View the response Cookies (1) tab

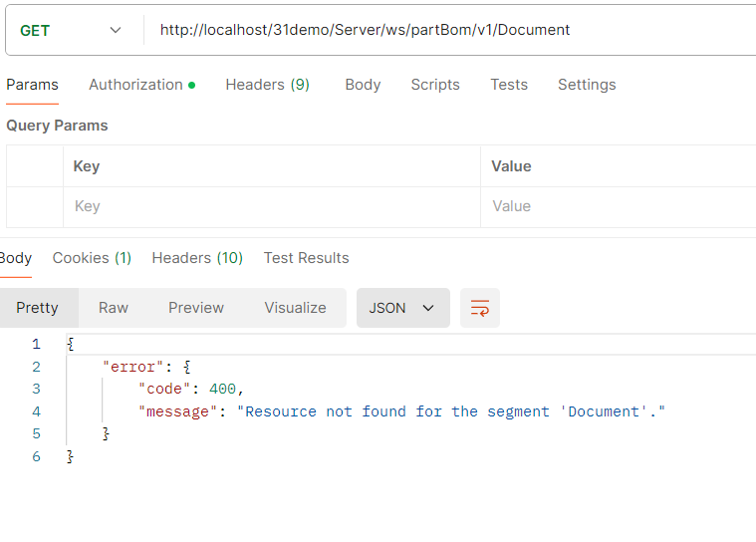[92, 258]
